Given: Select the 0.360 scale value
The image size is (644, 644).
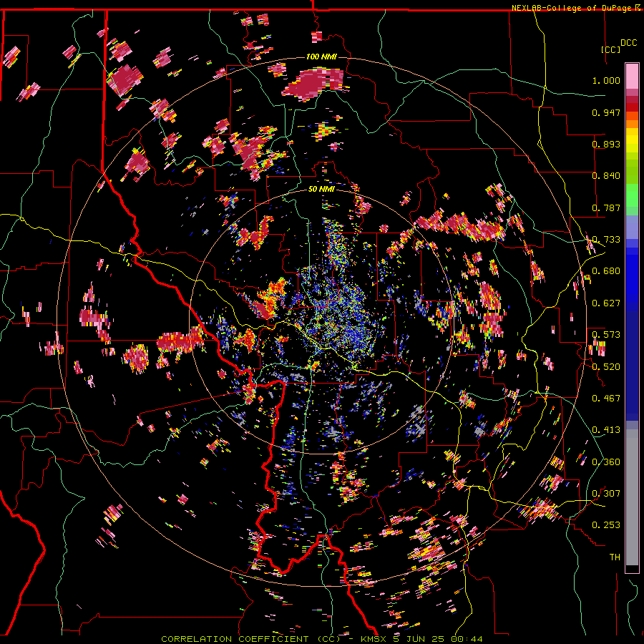Looking at the screenshot, I should click(606, 462).
